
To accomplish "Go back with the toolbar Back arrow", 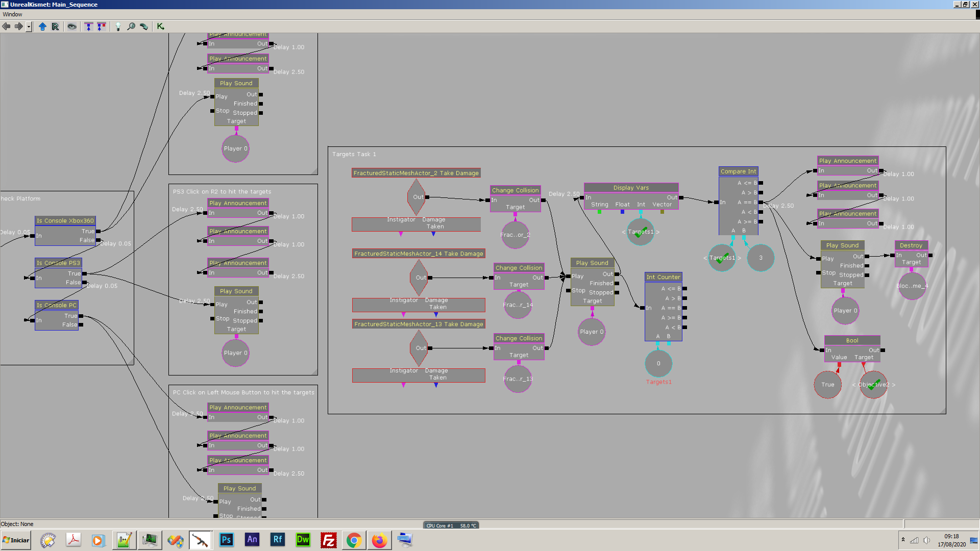I will click(x=7, y=27).
